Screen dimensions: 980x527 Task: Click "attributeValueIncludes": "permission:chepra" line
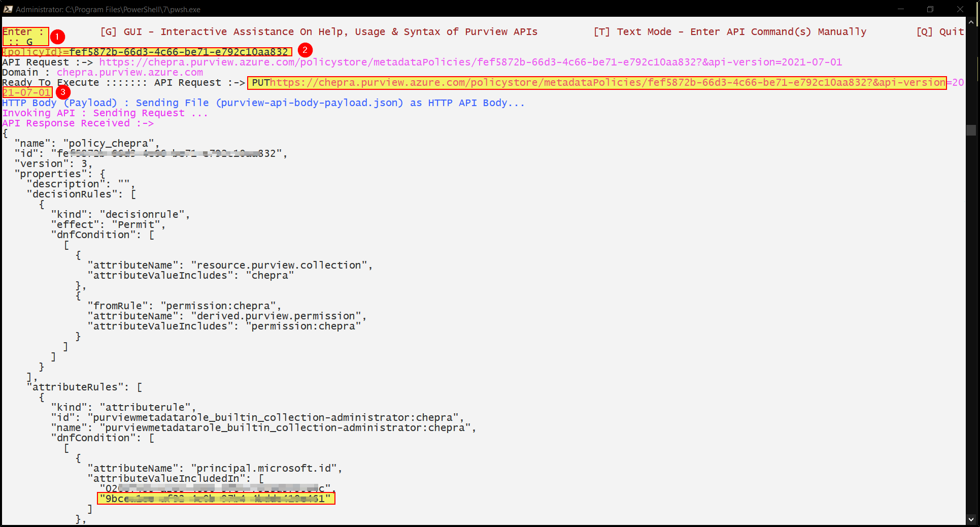tap(224, 326)
